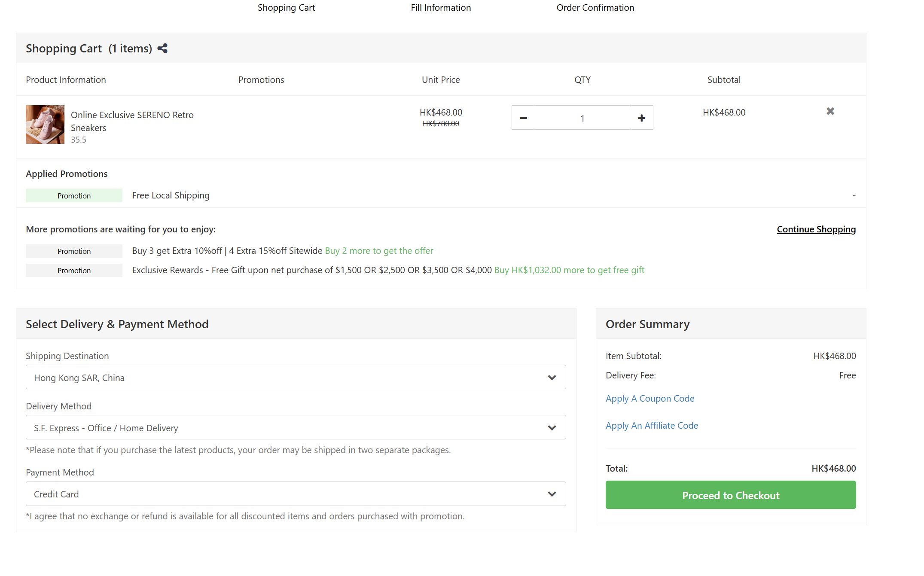Open Online Exclusive SERENO Retro Sneakers title
924x576 pixels.
click(132, 121)
